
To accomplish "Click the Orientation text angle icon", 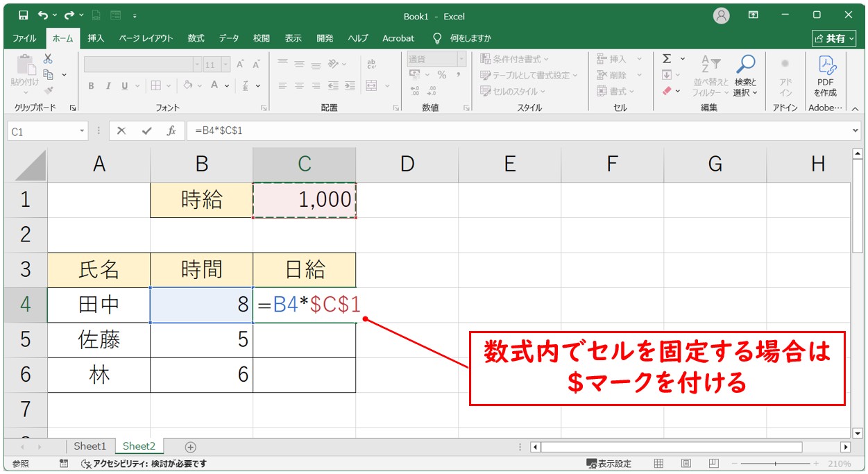I will (x=334, y=64).
